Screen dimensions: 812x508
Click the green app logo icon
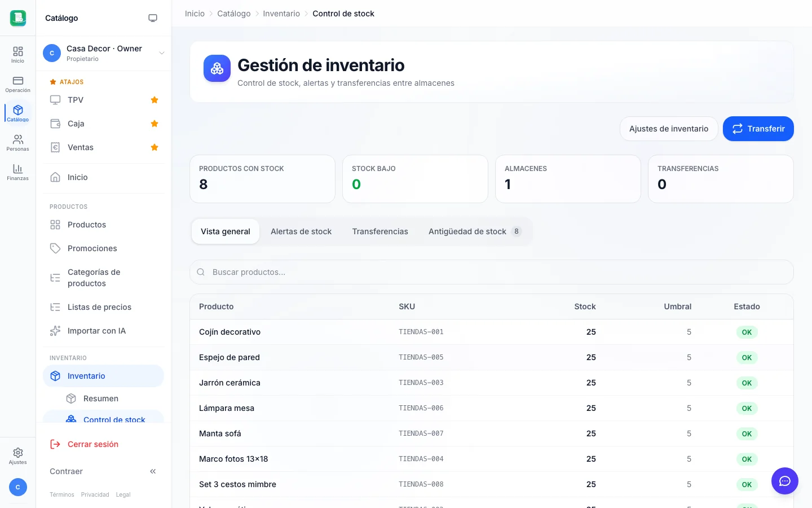18,18
